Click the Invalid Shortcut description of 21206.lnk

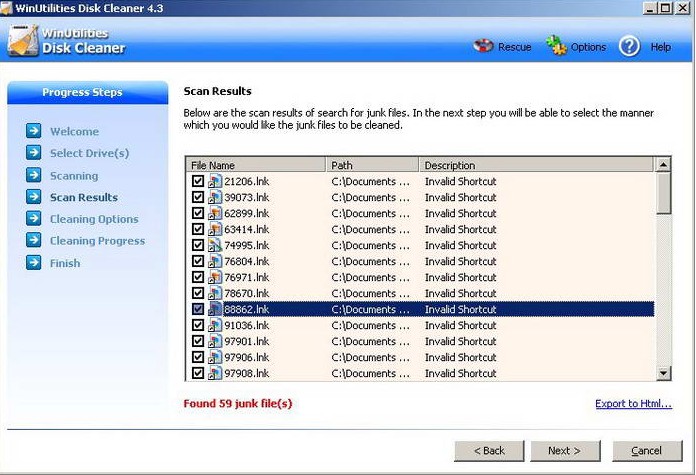pos(460,181)
